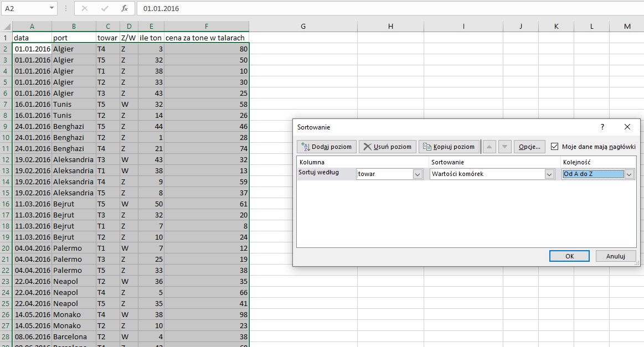Open sort options via 'Opcje...' button
Viewport: 644px width, 347px height.
click(529, 147)
